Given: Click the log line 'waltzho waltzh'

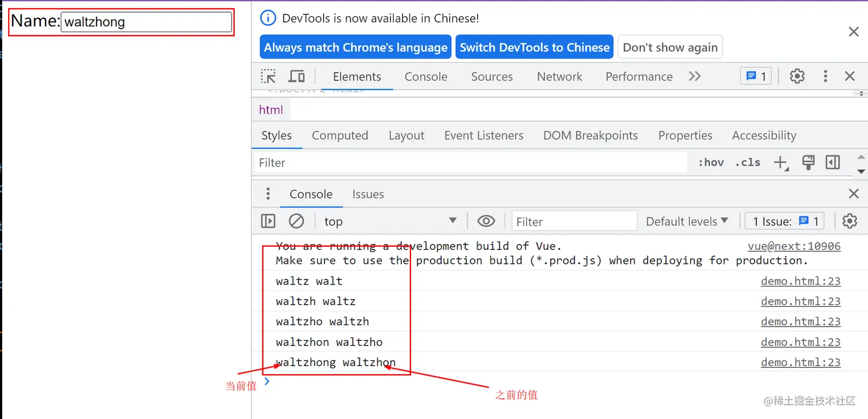Looking at the screenshot, I should [322, 321].
